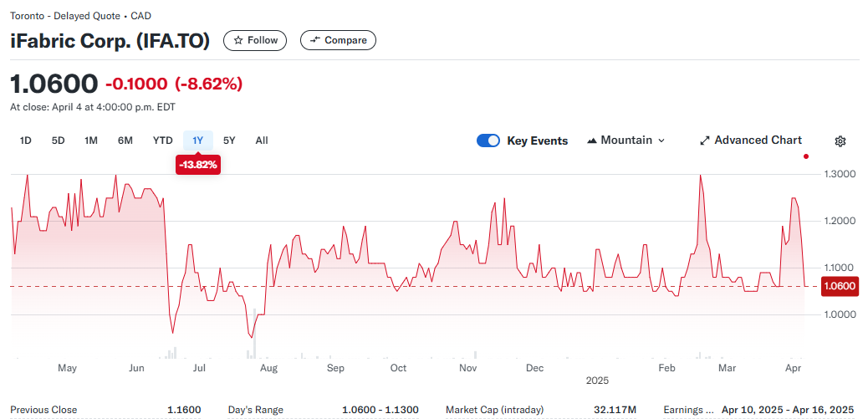Click the compare arrows icon

(315, 40)
